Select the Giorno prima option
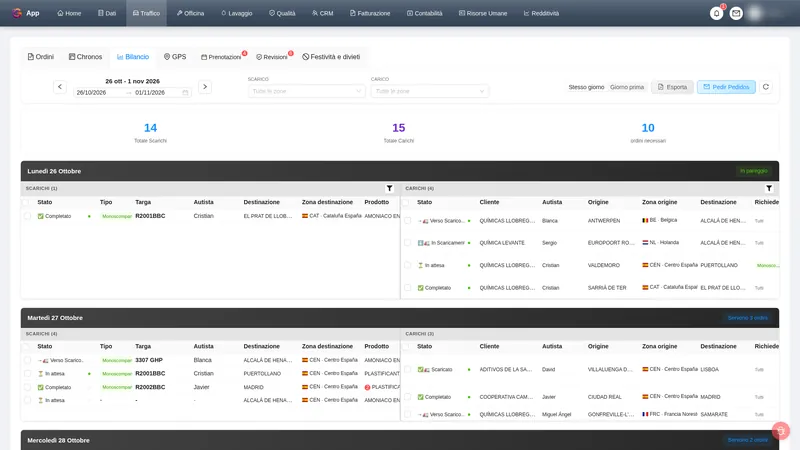 (627, 87)
